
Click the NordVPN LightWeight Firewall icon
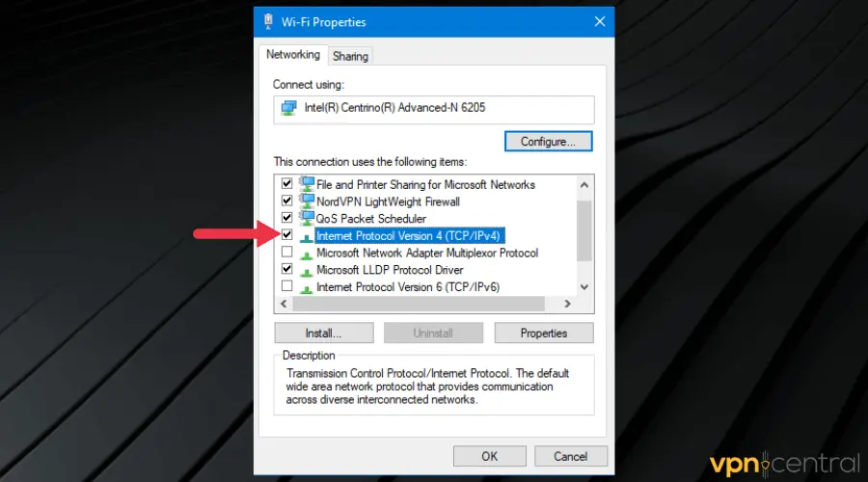(307, 201)
